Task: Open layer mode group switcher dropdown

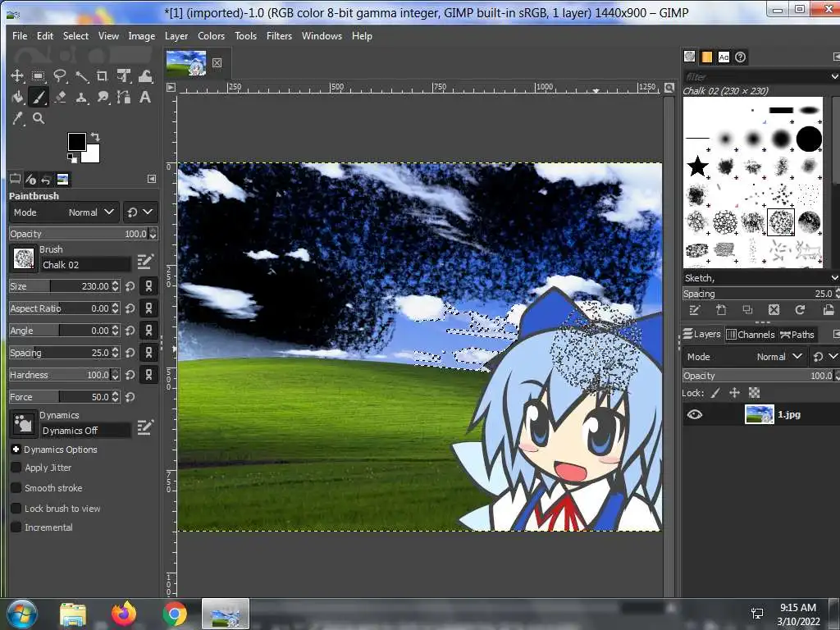Action: tap(825, 357)
